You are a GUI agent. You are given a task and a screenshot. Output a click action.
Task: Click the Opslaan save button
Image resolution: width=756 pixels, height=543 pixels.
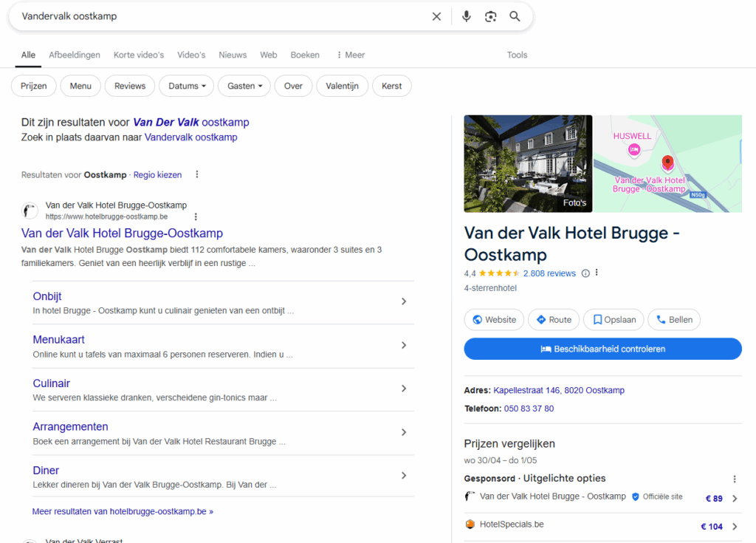[614, 320]
